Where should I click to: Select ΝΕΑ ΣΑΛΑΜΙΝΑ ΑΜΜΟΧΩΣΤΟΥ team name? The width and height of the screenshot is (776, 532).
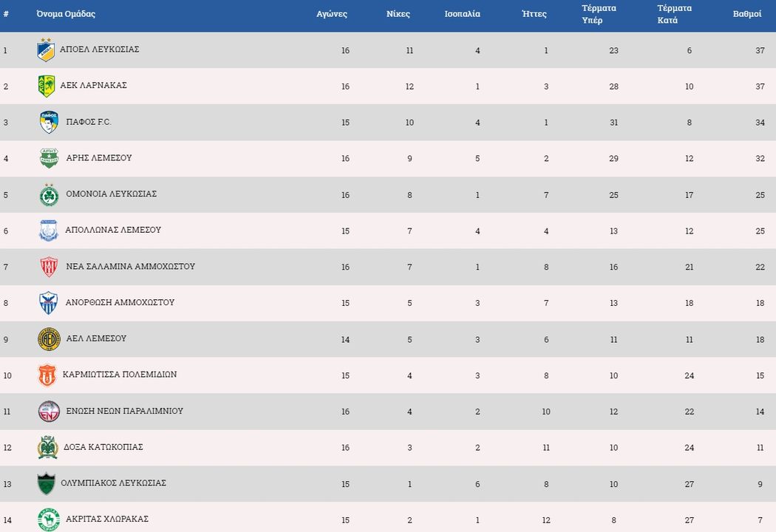click(131, 266)
